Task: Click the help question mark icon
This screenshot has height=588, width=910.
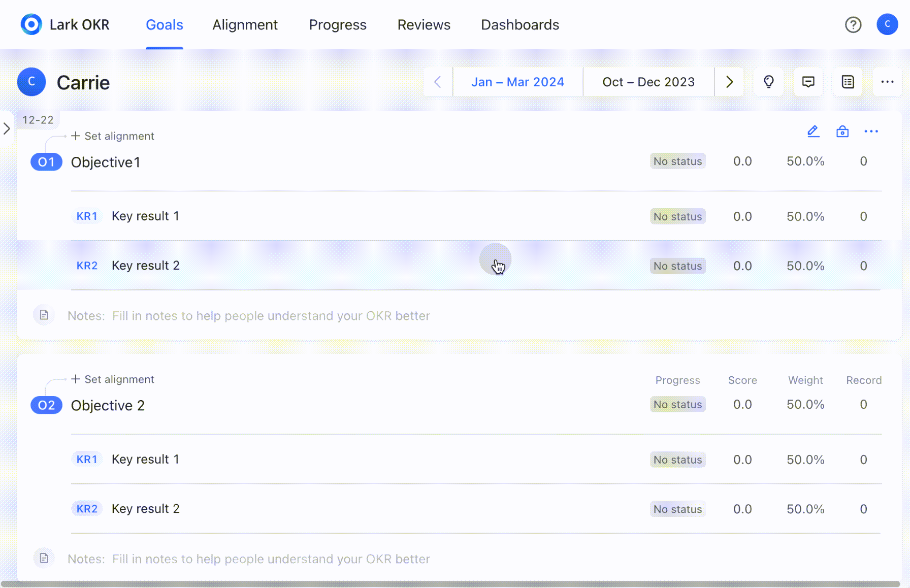Action: (x=853, y=24)
